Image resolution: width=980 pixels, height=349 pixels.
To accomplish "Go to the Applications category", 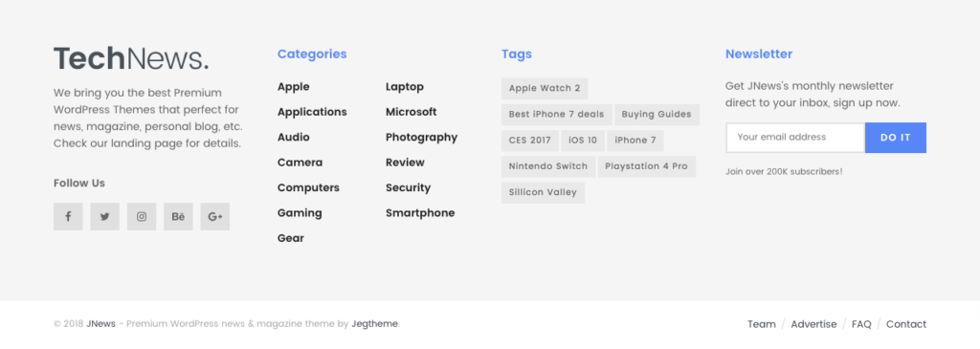I will coord(312,112).
